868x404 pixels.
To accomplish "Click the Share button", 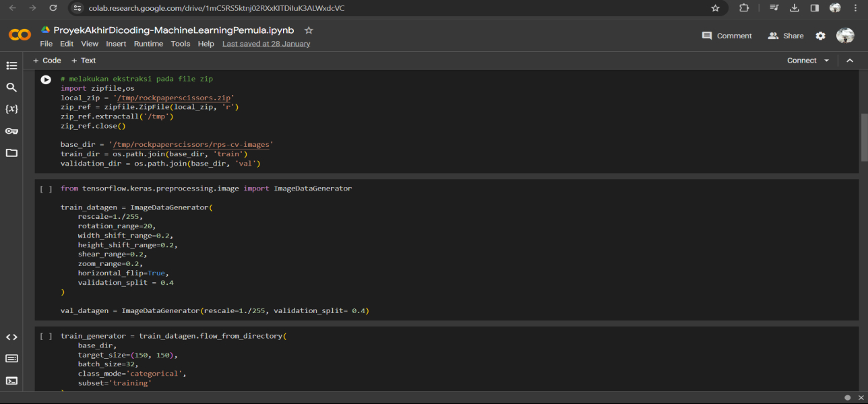I will pos(786,36).
